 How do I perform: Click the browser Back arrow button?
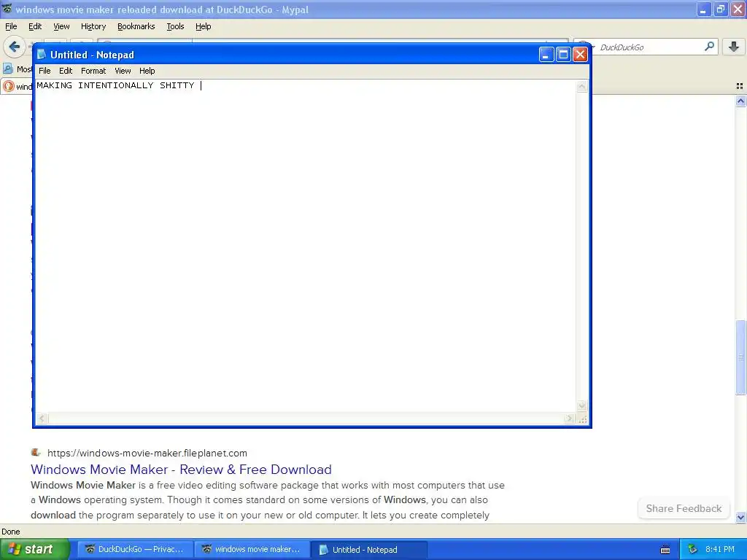coord(15,47)
